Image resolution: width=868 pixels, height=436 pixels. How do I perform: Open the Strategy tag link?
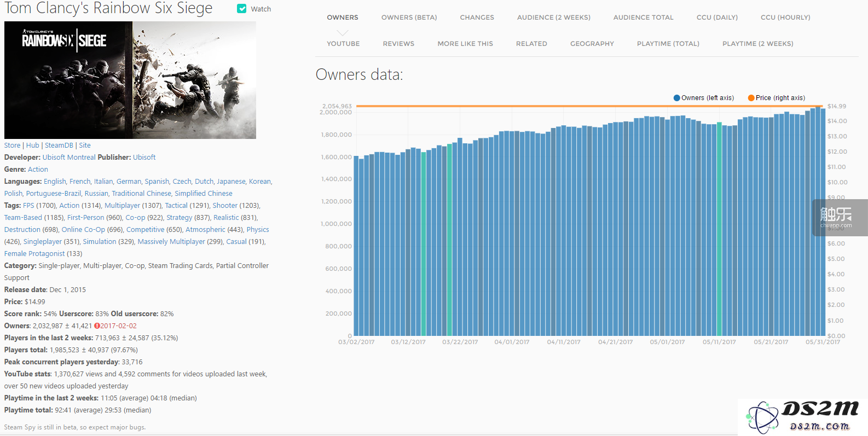[180, 218]
